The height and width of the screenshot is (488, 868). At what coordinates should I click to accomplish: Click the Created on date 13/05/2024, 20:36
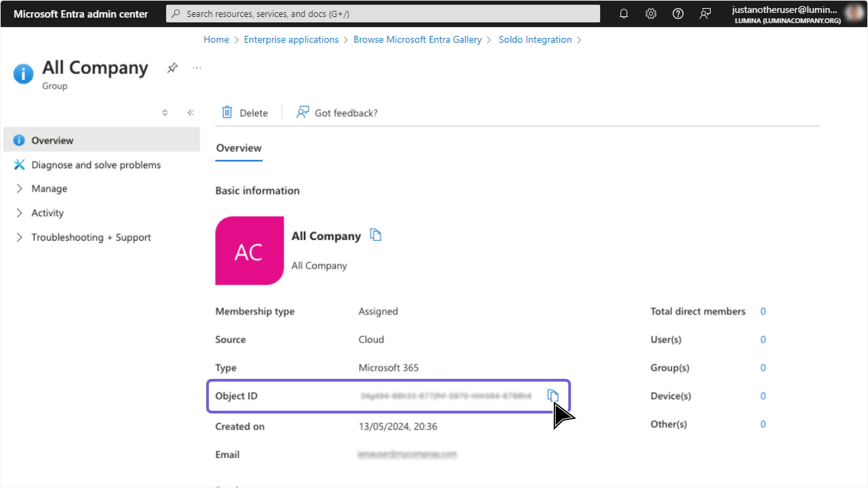(398, 426)
